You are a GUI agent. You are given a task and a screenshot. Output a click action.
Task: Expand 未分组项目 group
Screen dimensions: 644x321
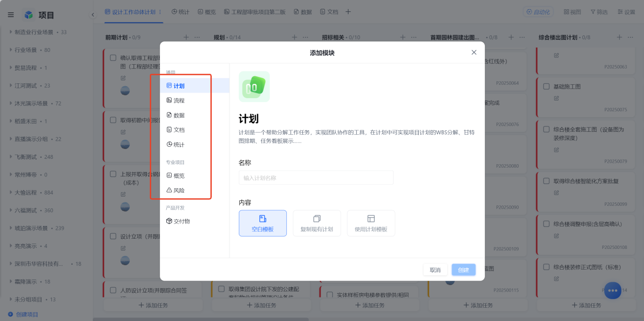(x=10, y=299)
